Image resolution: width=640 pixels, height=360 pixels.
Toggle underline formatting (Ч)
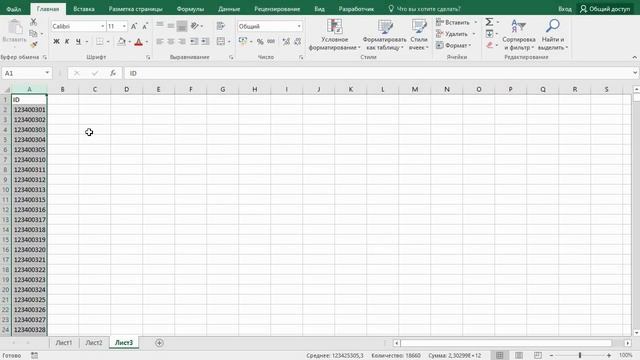[78, 41]
